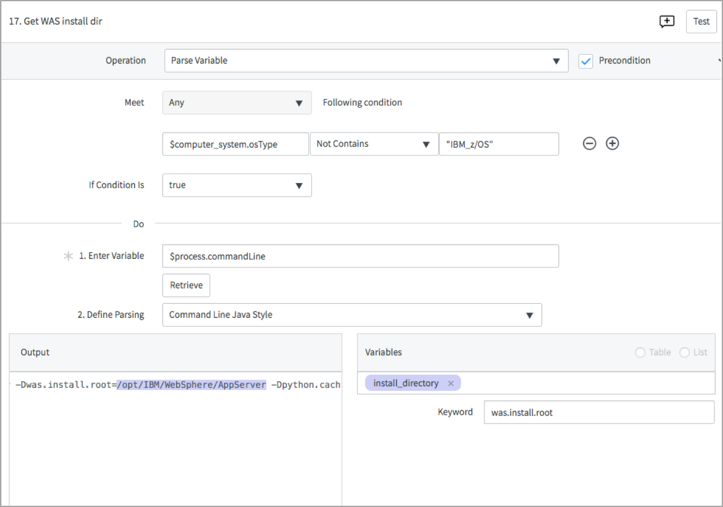Click the -Dpython.cach output text
Screen dimensions: 723x507
pyautogui.click(x=306, y=385)
